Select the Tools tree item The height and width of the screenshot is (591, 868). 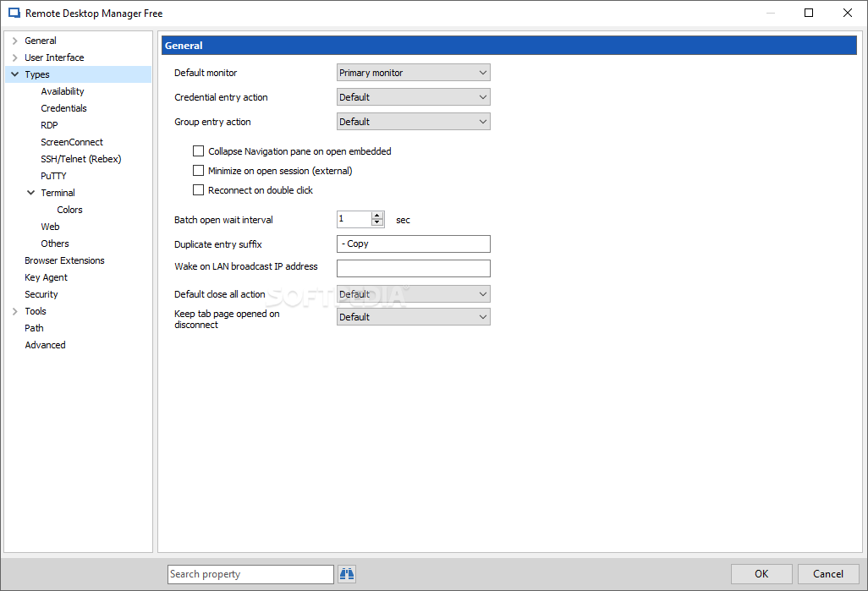pos(36,311)
